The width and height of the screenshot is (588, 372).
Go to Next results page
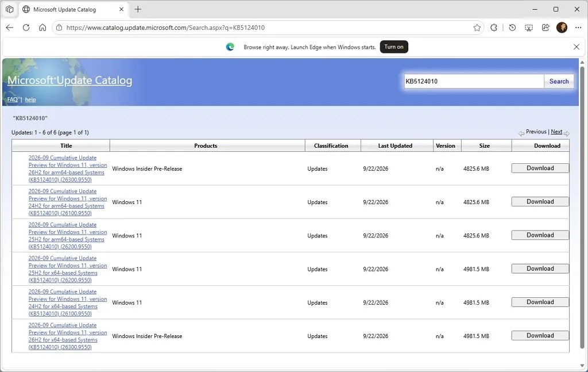(556, 132)
